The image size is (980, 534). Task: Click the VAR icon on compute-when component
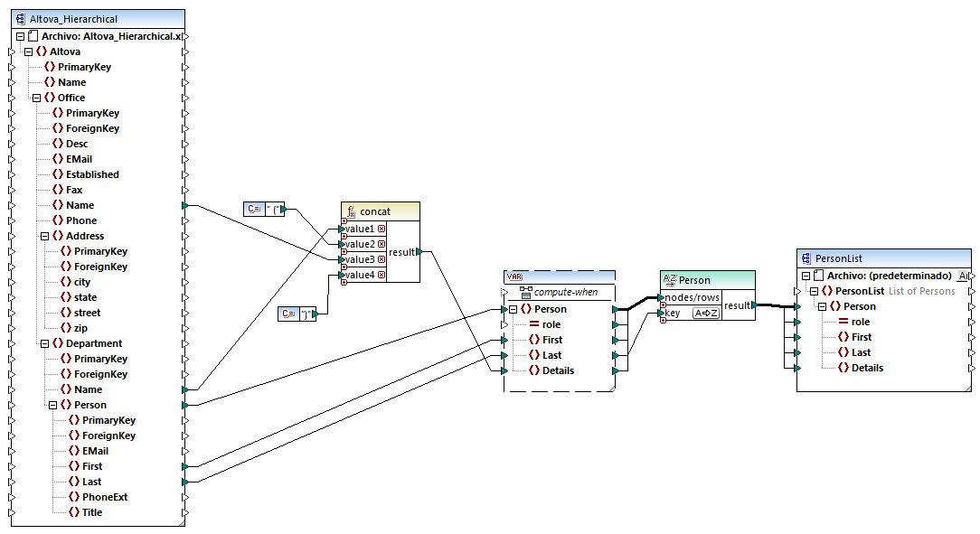pos(513,276)
